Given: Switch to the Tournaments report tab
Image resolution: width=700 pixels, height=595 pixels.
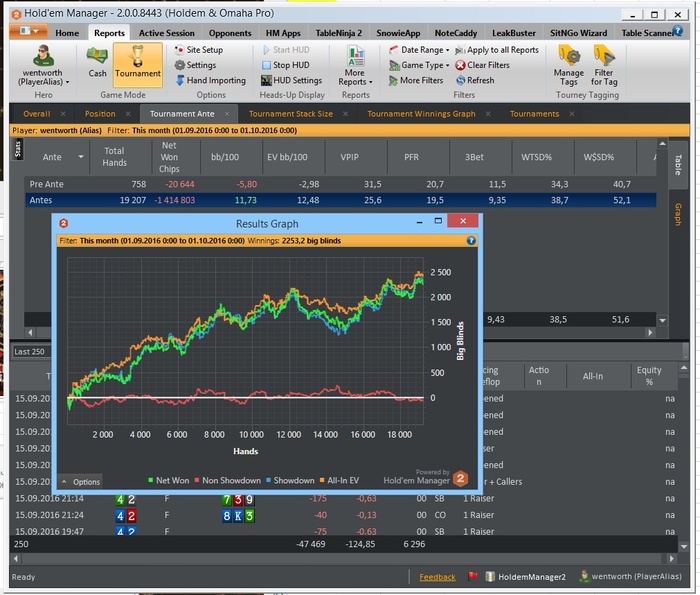Looking at the screenshot, I should [534, 114].
